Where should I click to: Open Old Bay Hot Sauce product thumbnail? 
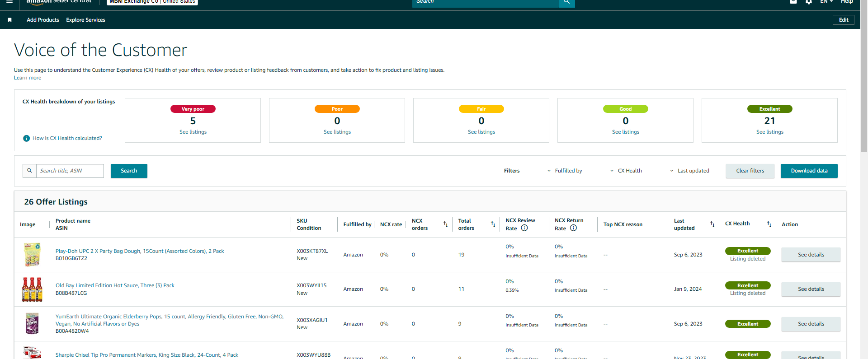coord(32,289)
